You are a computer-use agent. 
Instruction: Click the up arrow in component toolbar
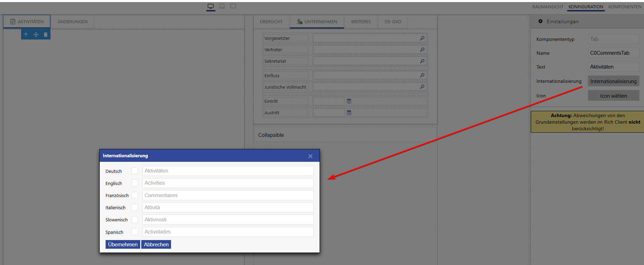click(x=26, y=35)
